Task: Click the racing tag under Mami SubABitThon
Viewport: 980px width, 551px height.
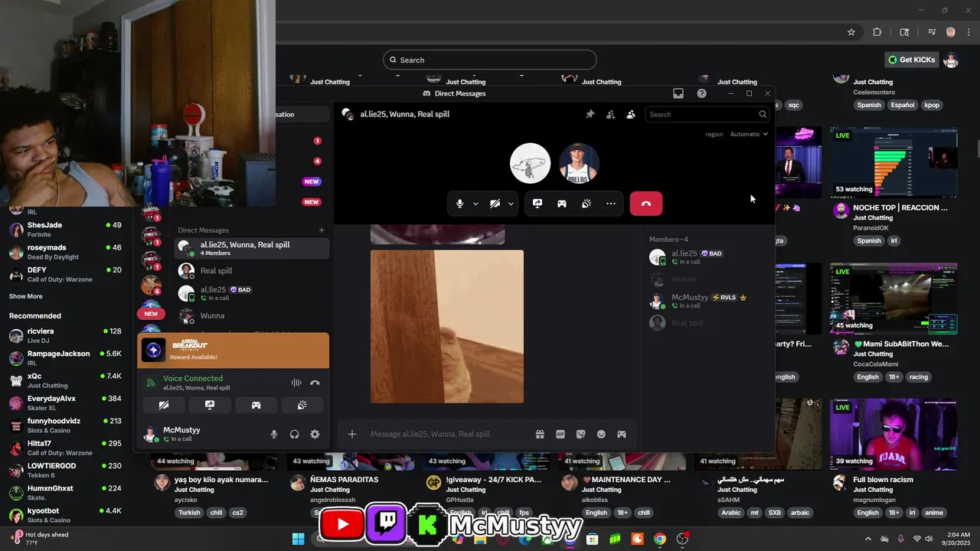Action: 919,377
